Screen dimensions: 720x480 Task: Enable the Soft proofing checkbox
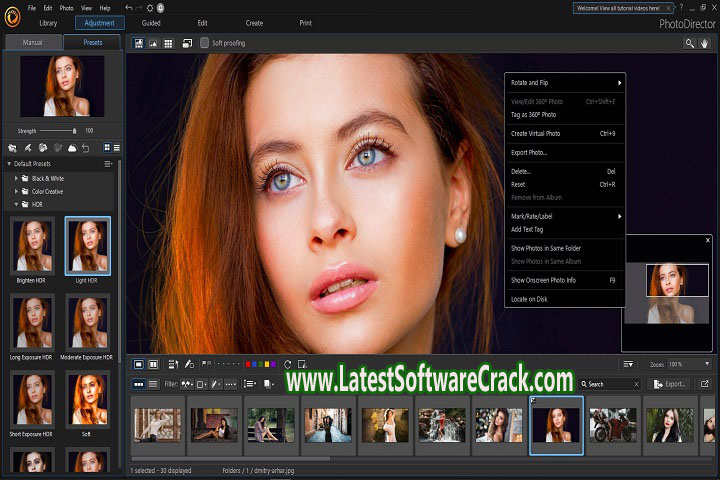204,43
